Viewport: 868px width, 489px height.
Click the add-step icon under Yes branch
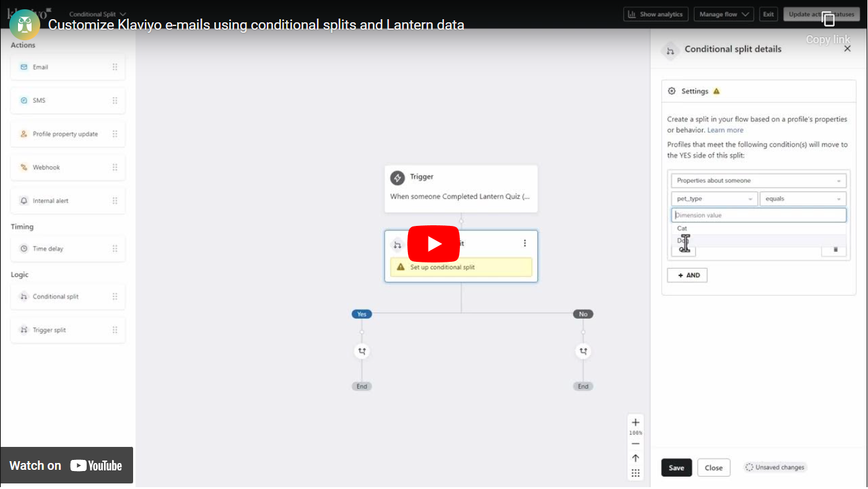[x=362, y=351]
